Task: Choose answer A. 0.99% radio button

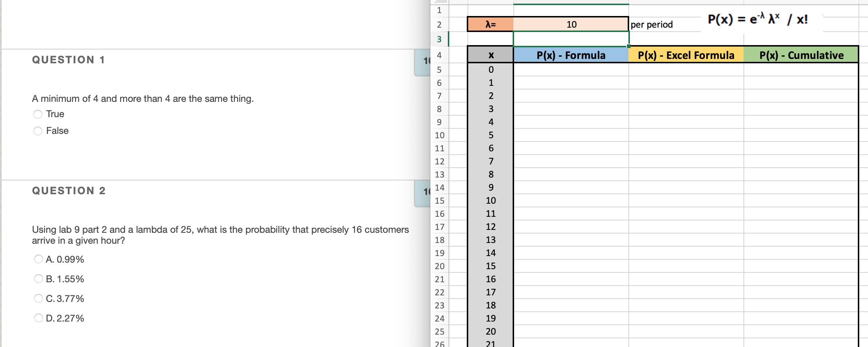Action: coord(38,259)
